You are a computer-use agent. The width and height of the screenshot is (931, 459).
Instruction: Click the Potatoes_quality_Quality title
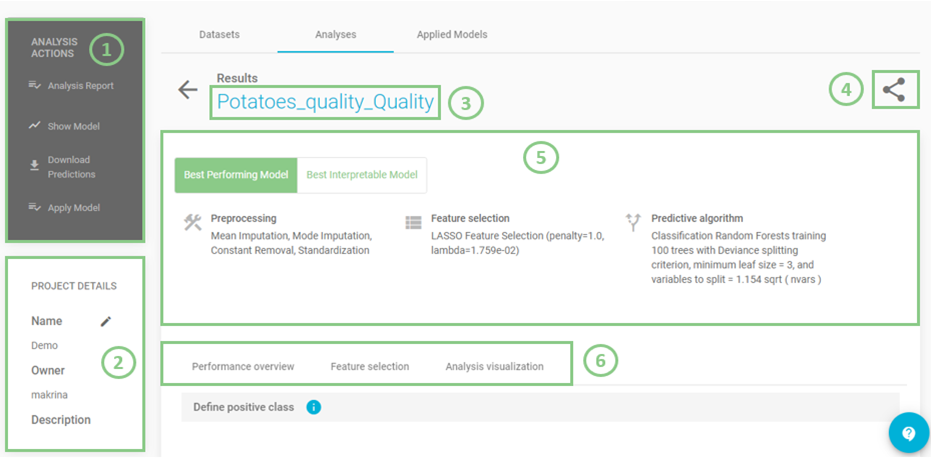[325, 102]
